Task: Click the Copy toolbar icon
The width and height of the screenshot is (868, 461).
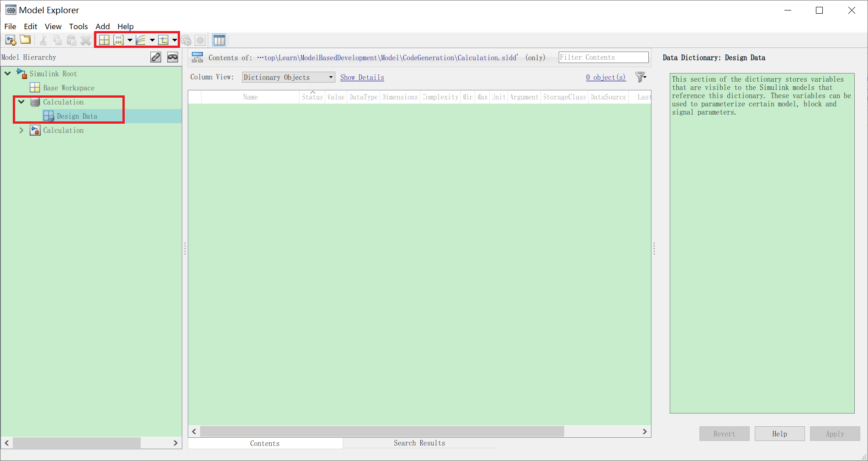Action: click(58, 40)
